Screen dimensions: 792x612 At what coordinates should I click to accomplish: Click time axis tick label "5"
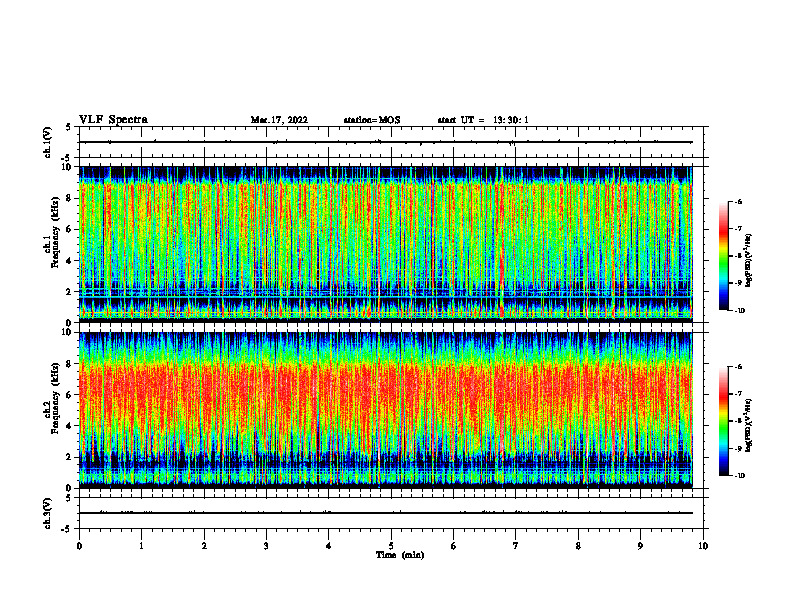391,546
